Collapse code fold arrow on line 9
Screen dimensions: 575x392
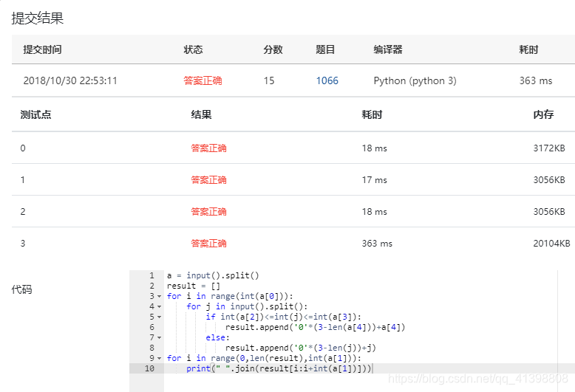click(x=159, y=358)
